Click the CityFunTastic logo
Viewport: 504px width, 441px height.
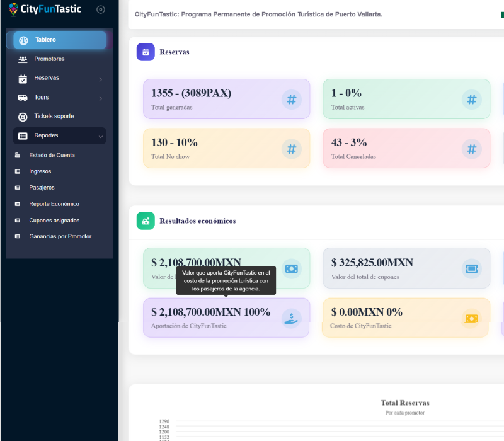[44, 9]
